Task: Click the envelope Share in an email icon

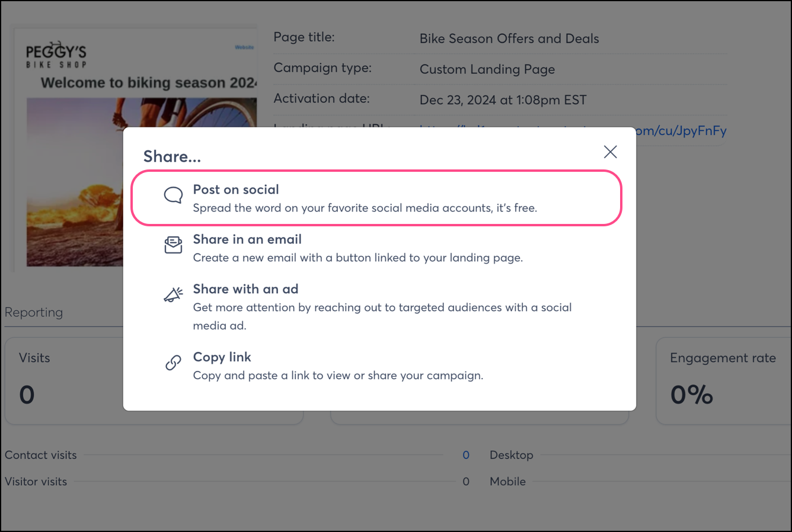Action: (173, 245)
